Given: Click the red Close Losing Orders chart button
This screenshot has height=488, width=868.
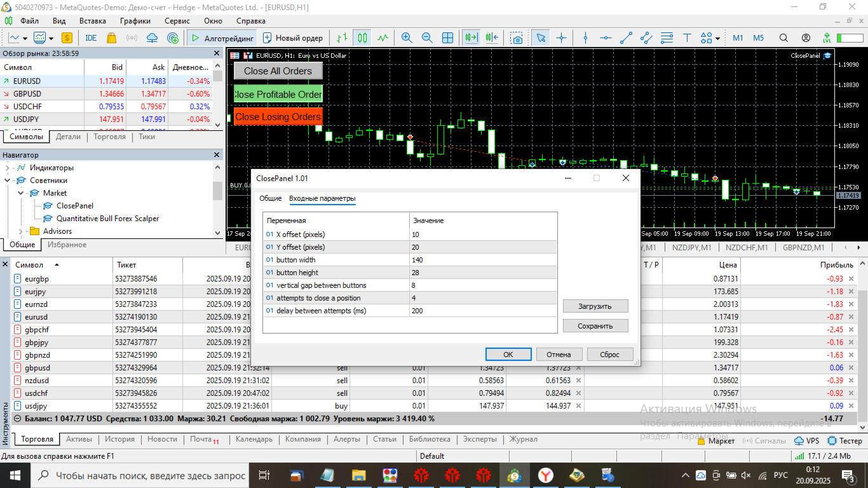Looking at the screenshot, I should point(278,117).
